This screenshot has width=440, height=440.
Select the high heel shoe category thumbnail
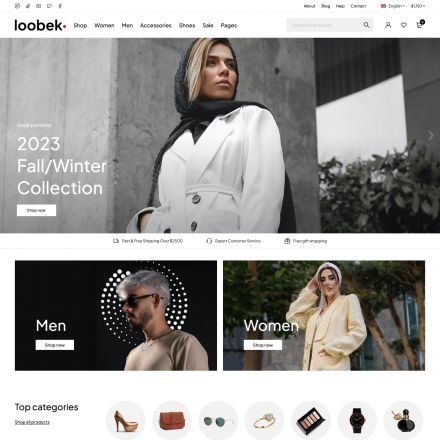click(126, 420)
